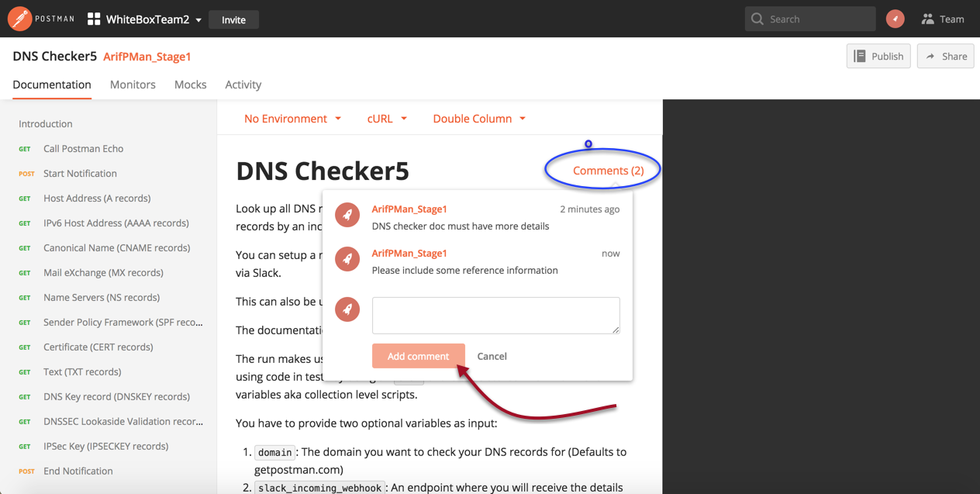Open DNSSEC Lookaside Validation request

[123, 422]
